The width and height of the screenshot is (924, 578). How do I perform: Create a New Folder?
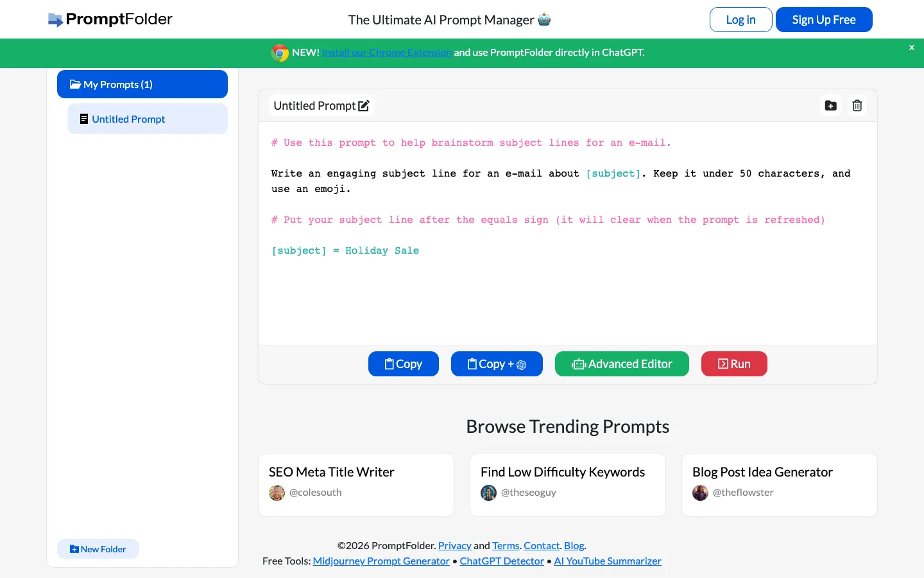click(98, 549)
